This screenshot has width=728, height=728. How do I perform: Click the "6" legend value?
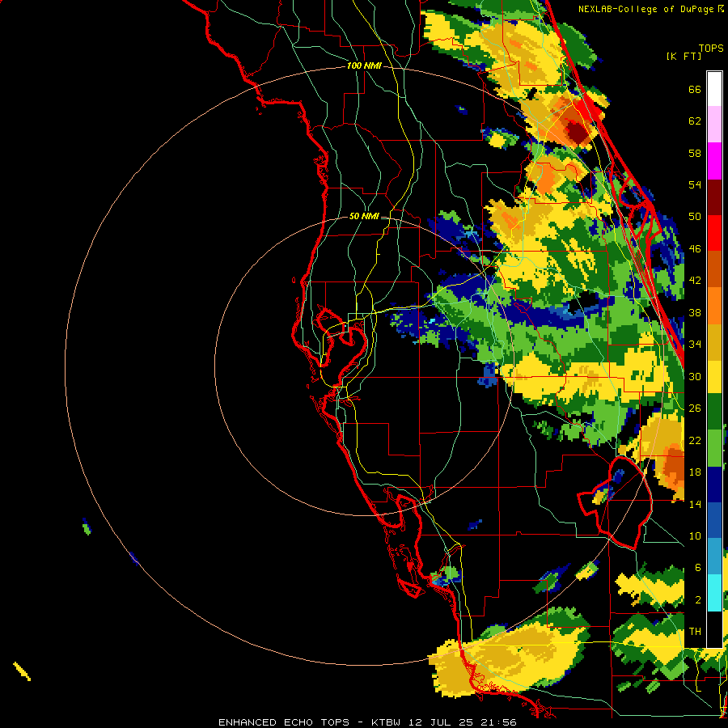coord(698,568)
